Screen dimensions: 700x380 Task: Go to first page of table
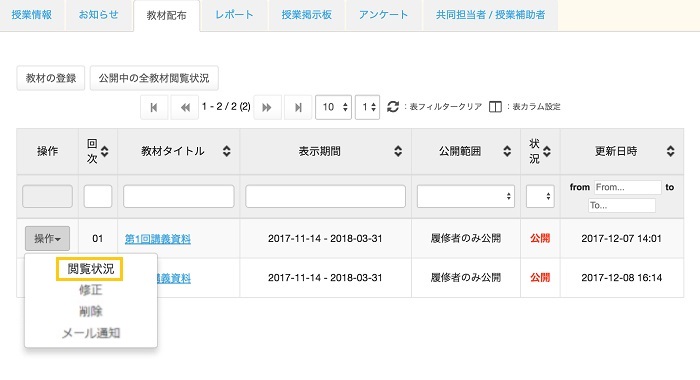(154, 107)
